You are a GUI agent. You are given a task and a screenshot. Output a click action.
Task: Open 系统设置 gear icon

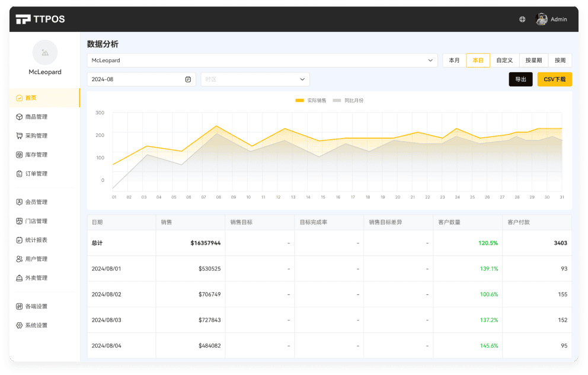pos(20,325)
